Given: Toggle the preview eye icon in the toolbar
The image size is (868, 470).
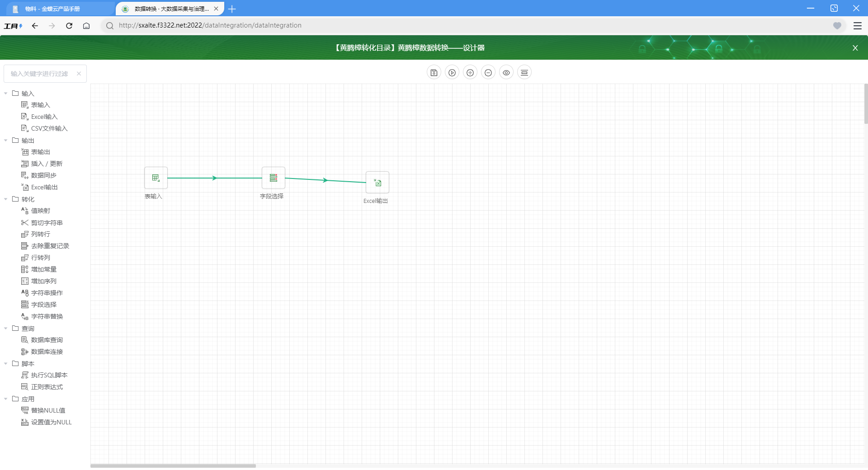Looking at the screenshot, I should [x=506, y=73].
